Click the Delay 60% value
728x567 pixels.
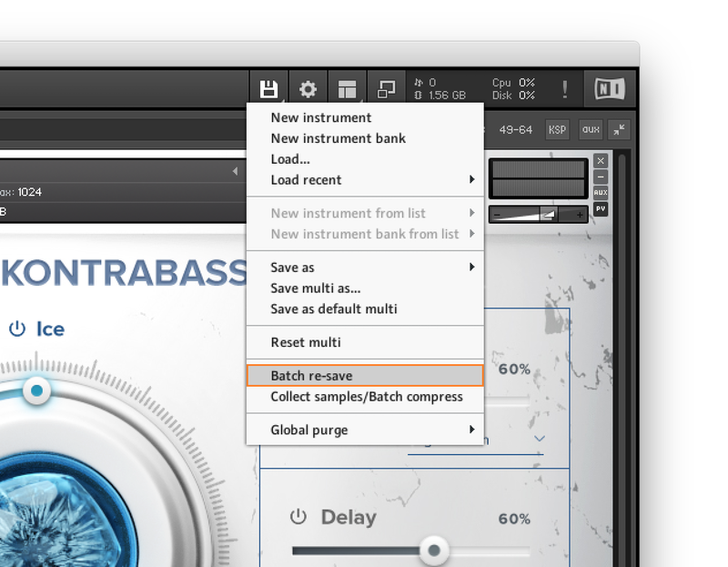point(514,519)
